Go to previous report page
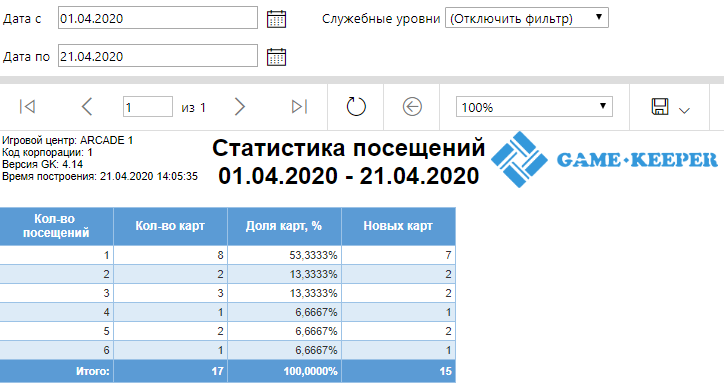The image size is (724, 384). pyautogui.click(x=87, y=107)
